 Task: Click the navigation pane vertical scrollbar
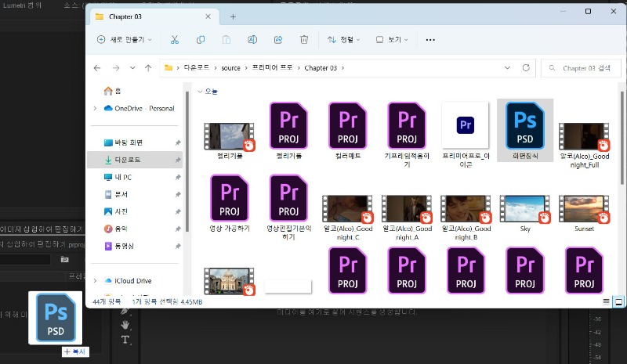coord(187,161)
